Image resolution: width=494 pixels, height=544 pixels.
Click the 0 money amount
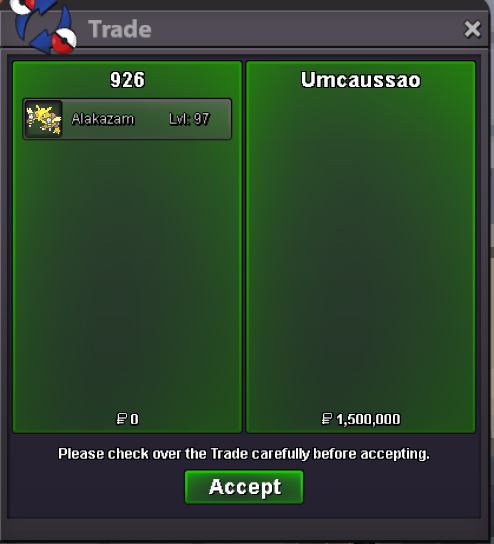[135, 419]
